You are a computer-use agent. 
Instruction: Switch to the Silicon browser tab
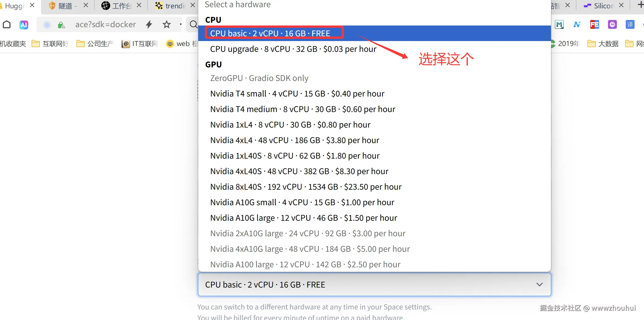coord(604,6)
